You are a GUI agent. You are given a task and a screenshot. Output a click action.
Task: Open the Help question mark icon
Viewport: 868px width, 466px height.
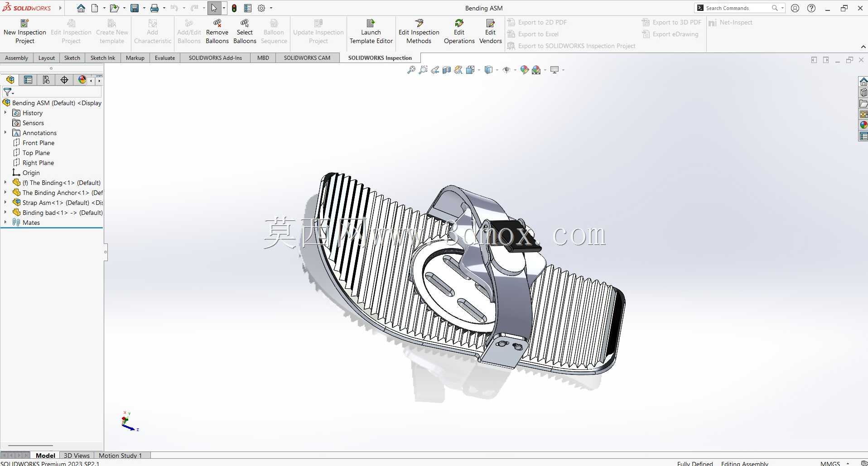(x=811, y=8)
